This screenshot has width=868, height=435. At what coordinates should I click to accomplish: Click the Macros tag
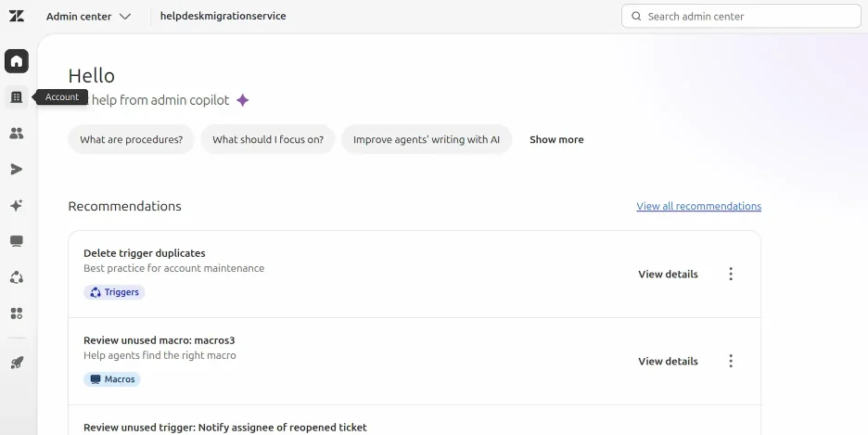click(x=112, y=379)
